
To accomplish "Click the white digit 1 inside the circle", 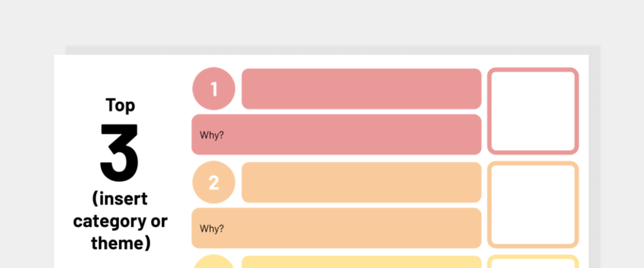I will 214,89.
